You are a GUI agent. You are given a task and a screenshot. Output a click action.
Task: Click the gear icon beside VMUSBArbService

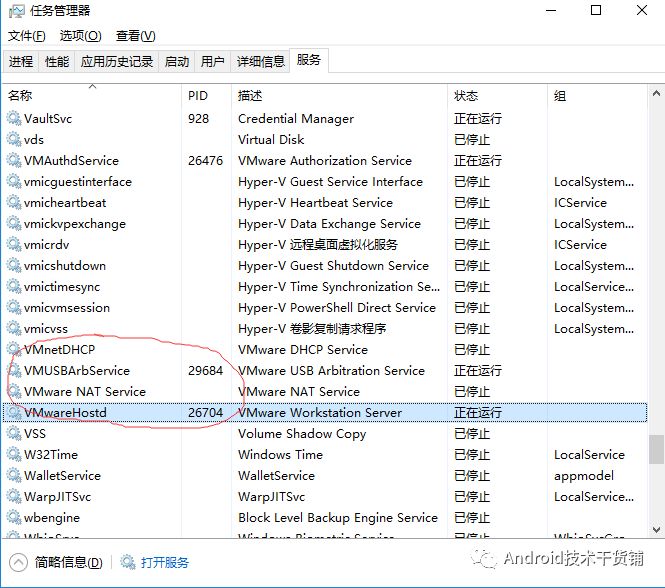pos(14,370)
